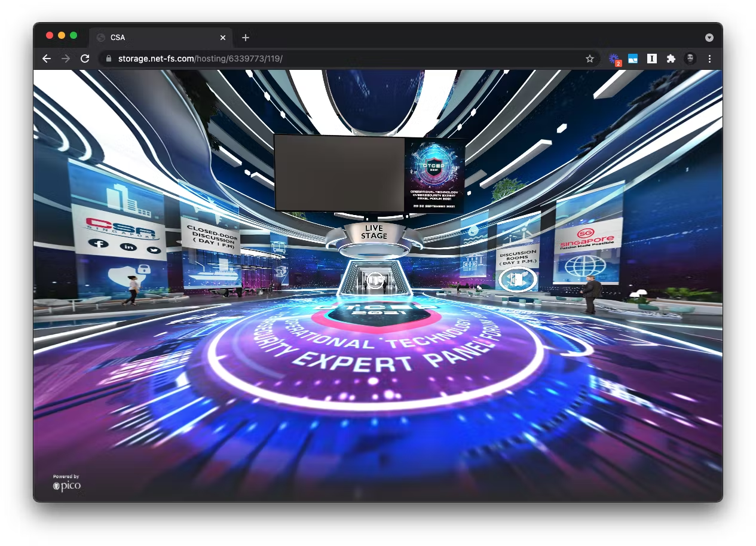Click the Twitter icon on CSA banner
The image size is (756, 546).
coord(154,250)
